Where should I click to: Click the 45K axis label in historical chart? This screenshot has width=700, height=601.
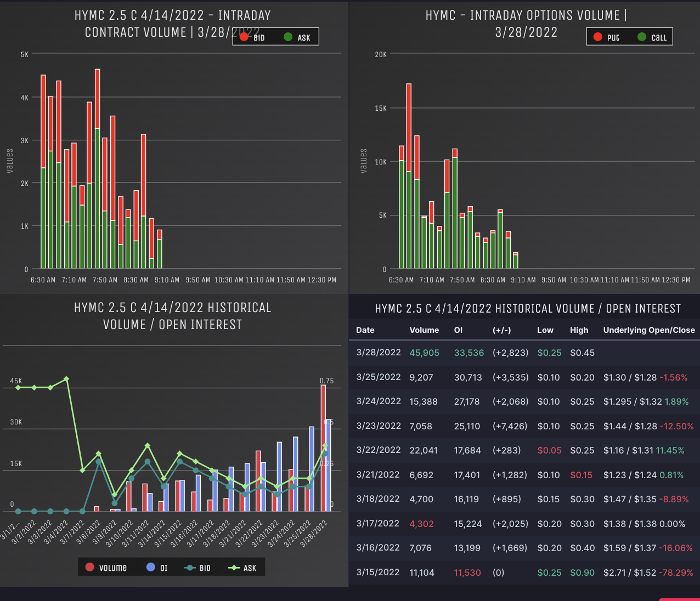(x=16, y=381)
